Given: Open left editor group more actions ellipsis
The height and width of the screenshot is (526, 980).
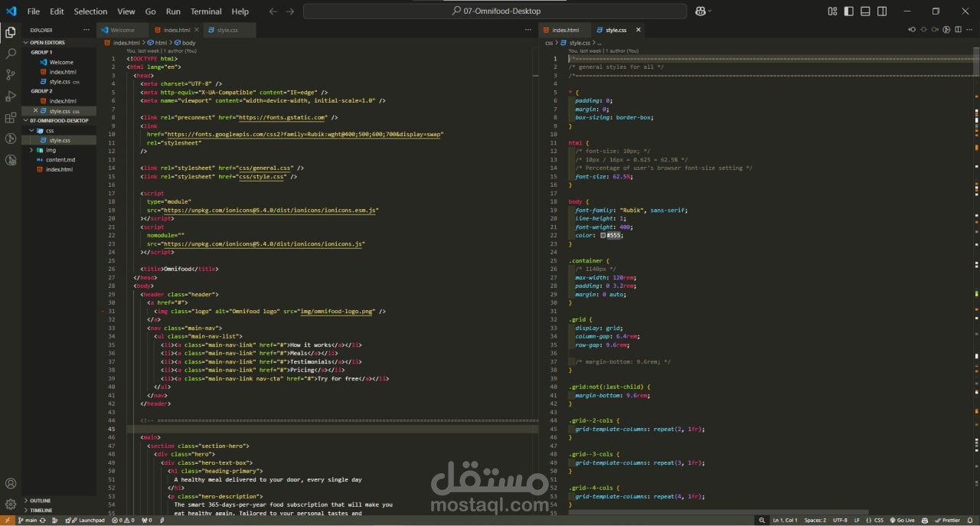Looking at the screenshot, I should click(x=528, y=30).
